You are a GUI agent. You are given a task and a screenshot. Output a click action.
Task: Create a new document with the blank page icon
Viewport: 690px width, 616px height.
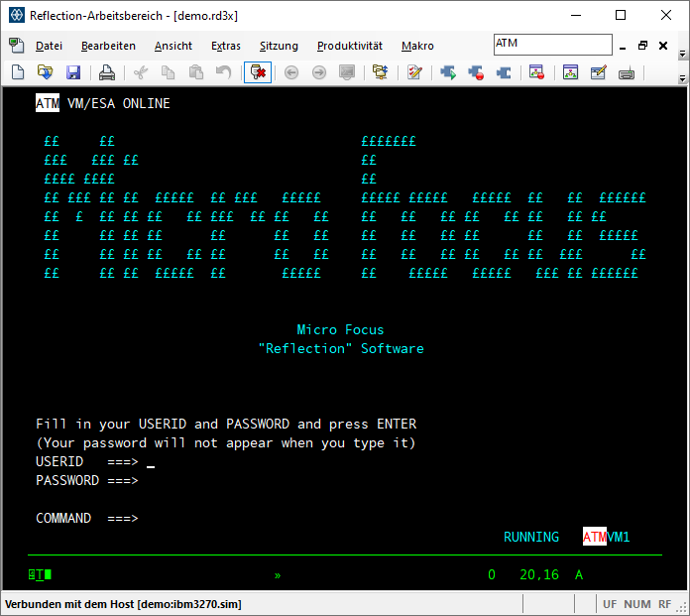(x=18, y=72)
